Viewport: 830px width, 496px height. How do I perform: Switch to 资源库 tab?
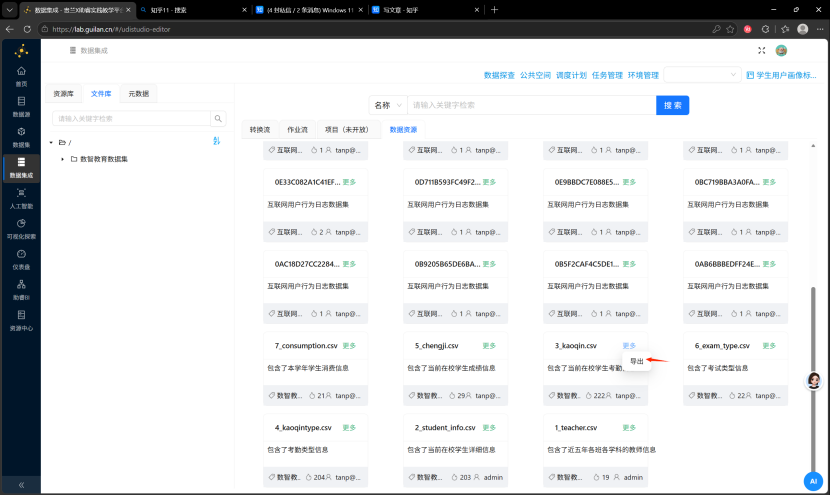coord(64,94)
